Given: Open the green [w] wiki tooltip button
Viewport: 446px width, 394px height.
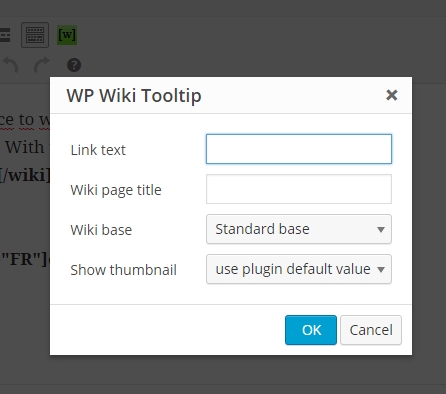Looking at the screenshot, I should [67, 35].
